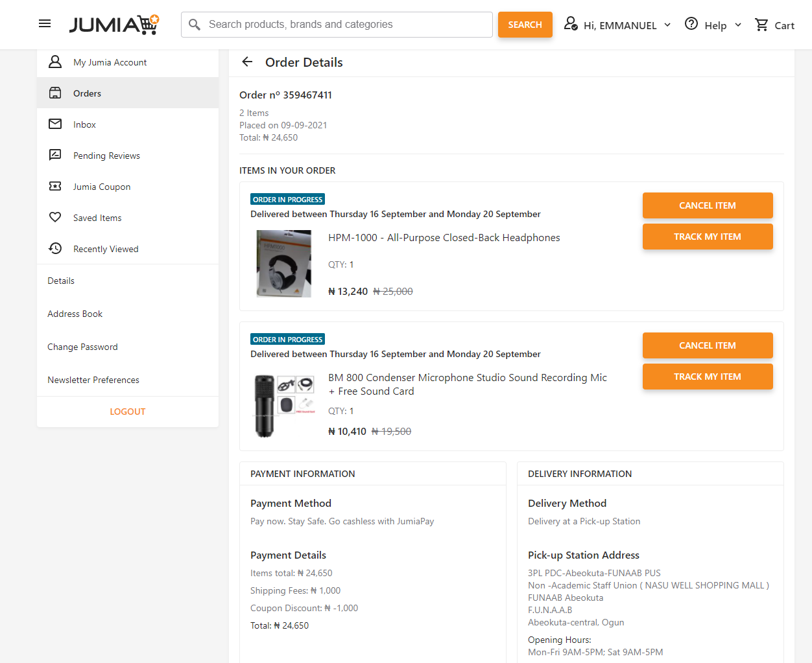Screen dimensions: 812x663
Task: Click the Shipping Fees ₦ 1,000 line
Action: click(x=295, y=590)
